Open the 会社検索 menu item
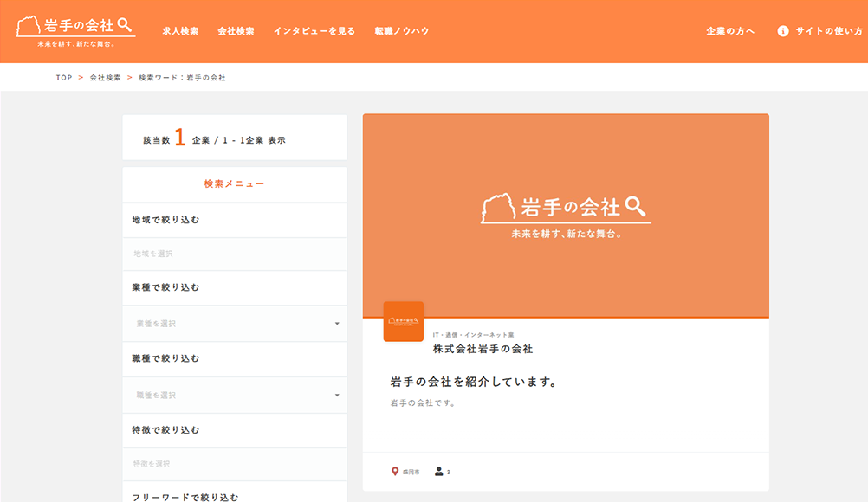 (x=236, y=31)
